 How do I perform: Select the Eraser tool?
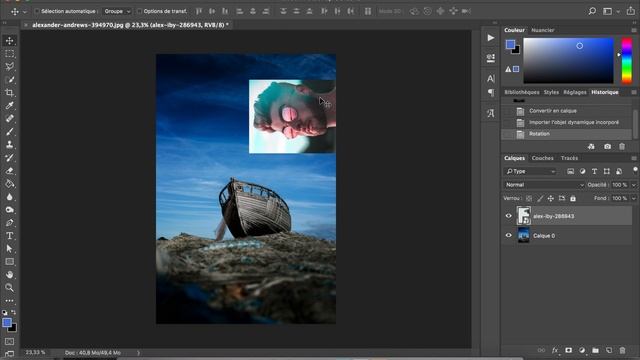(x=9, y=171)
